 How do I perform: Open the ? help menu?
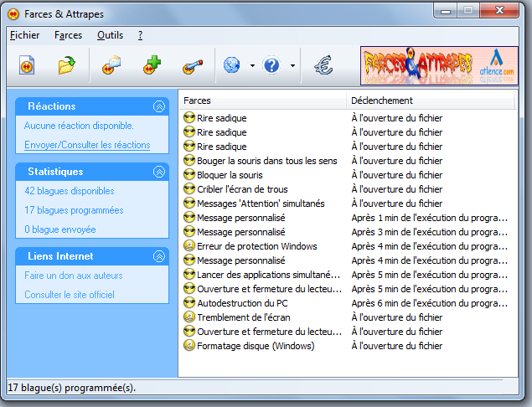(140, 35)
